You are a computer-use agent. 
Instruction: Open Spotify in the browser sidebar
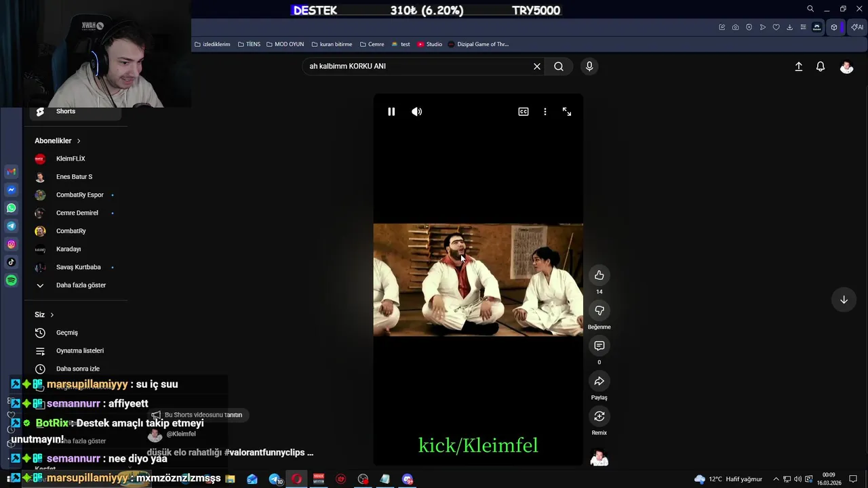(x=11, y=281)
